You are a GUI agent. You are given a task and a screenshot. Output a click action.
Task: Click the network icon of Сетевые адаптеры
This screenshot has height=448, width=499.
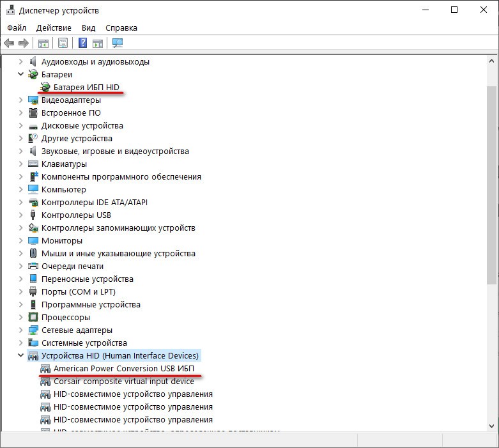tap(33, 330)
